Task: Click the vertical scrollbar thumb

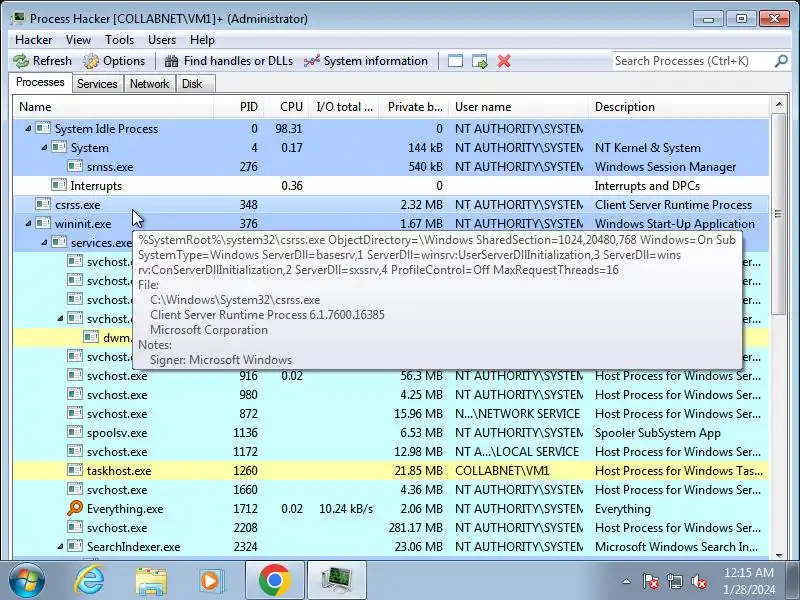Action: pos(778,213)
